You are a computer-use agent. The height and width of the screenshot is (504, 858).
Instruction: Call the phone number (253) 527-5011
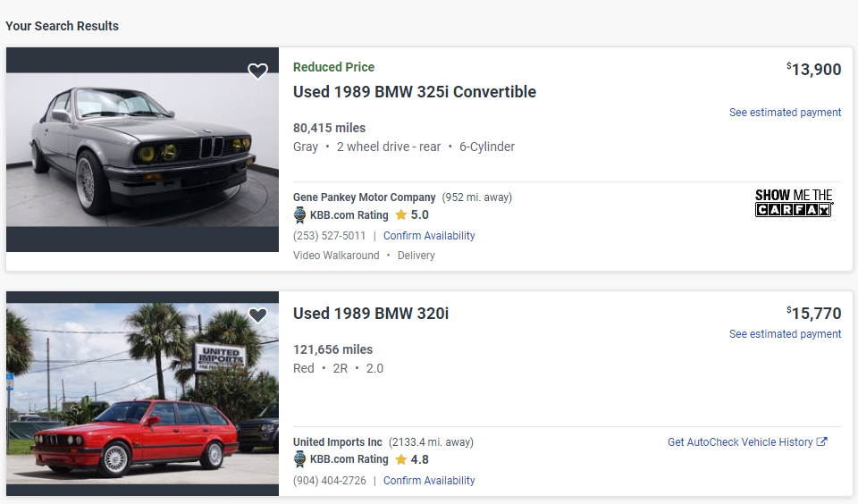click(329, 236)
